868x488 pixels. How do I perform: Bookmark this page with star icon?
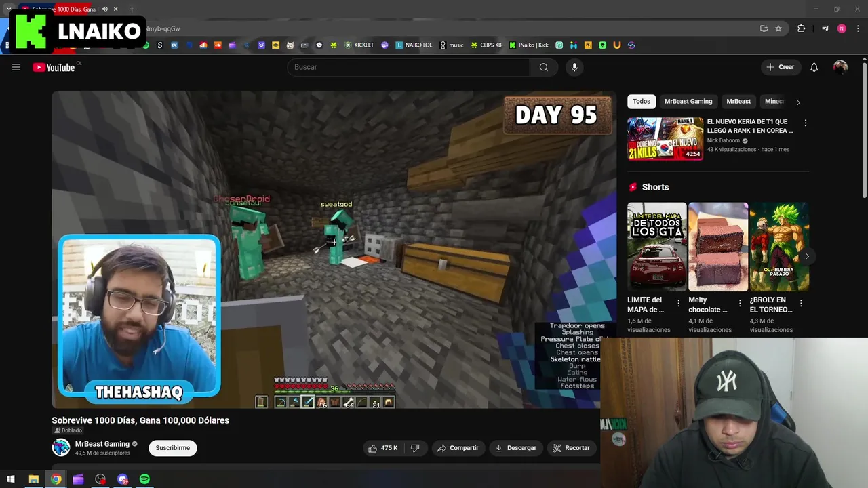click(x=778, y=28)
